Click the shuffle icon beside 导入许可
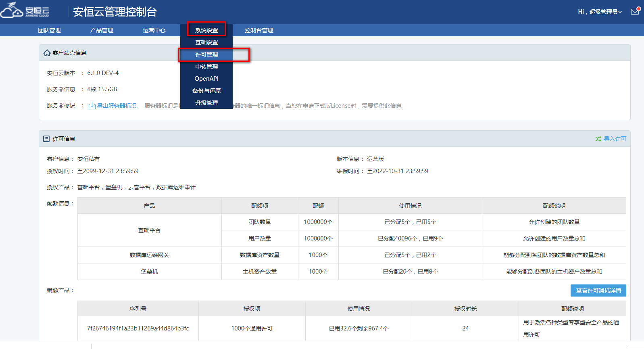Viewport: 644px width, 349px height. pyautogui.click(x=598, y=139)
